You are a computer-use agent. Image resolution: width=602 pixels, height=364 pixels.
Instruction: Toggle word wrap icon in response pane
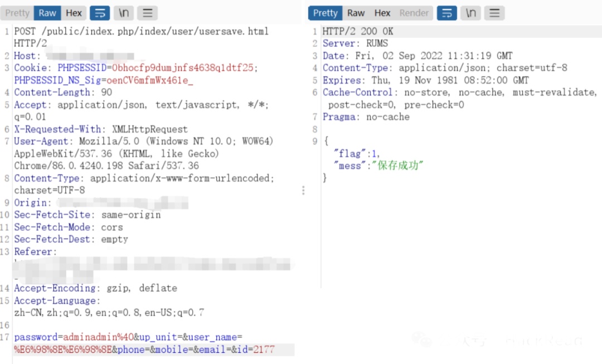tap(447, 13)
